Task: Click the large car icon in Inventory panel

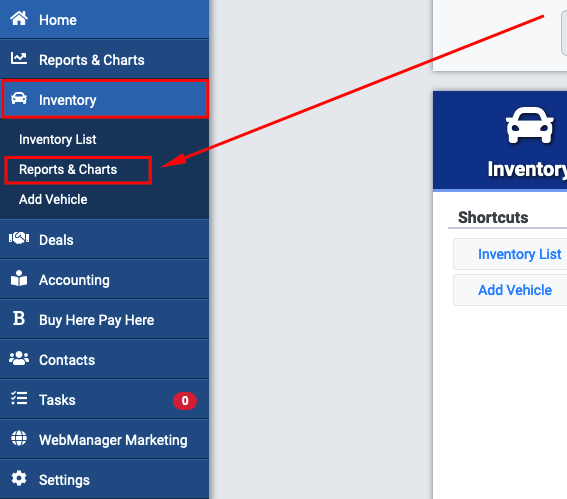Action: (x=529, y=125)
